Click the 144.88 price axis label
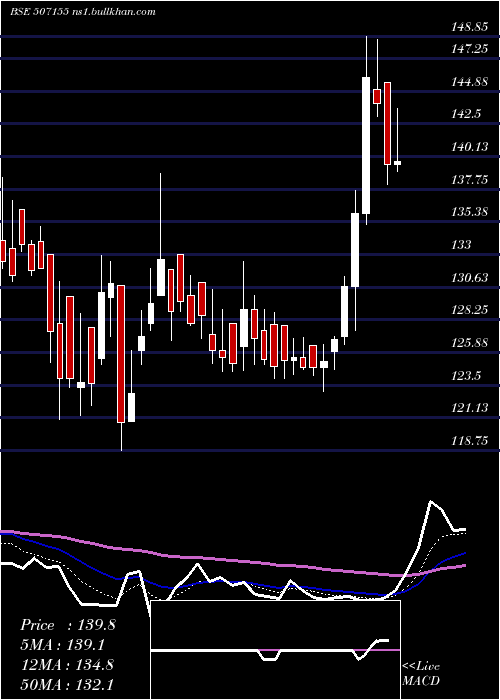The width and height of the screenshot is (500, 700). click(x=469, y=82)
